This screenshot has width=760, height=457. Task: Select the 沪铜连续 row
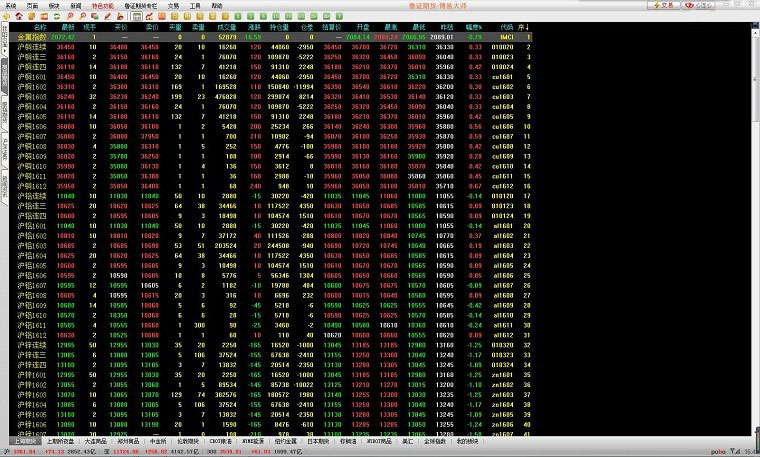[270, 47]
